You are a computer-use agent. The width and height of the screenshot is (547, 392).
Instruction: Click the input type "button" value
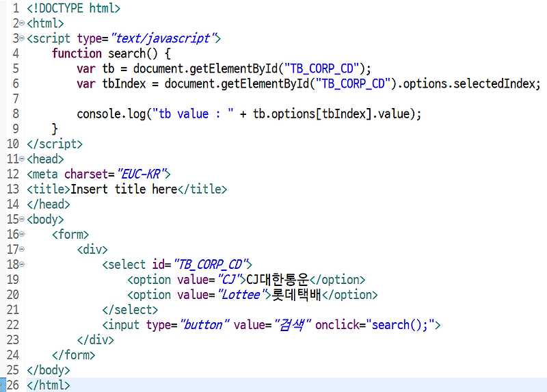[x=204, y=325]
